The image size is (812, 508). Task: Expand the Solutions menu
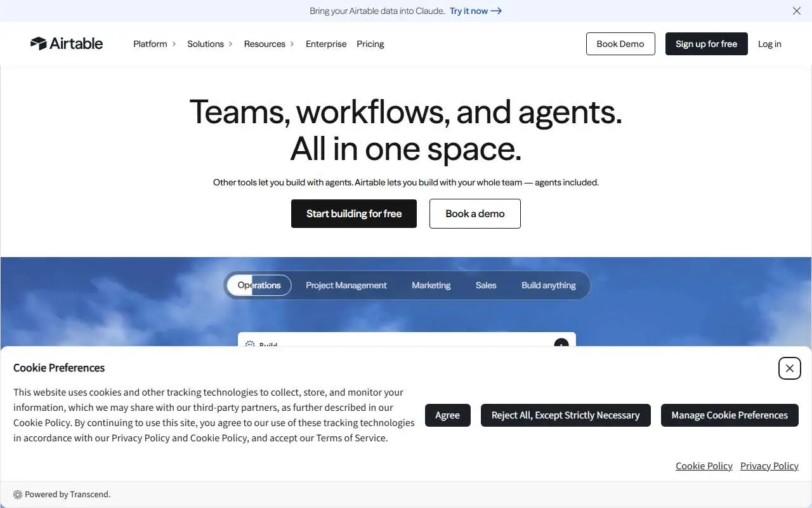210,44
